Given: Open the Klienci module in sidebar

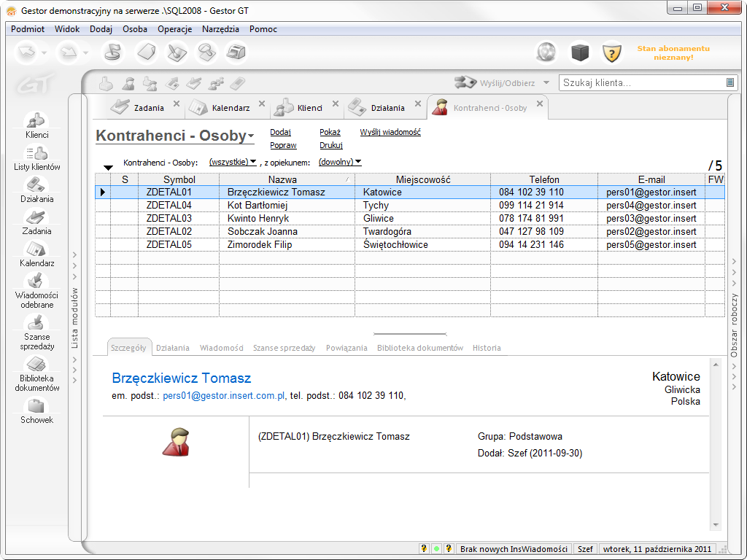Looking at the screenshot, I should [x=37, y=124].
